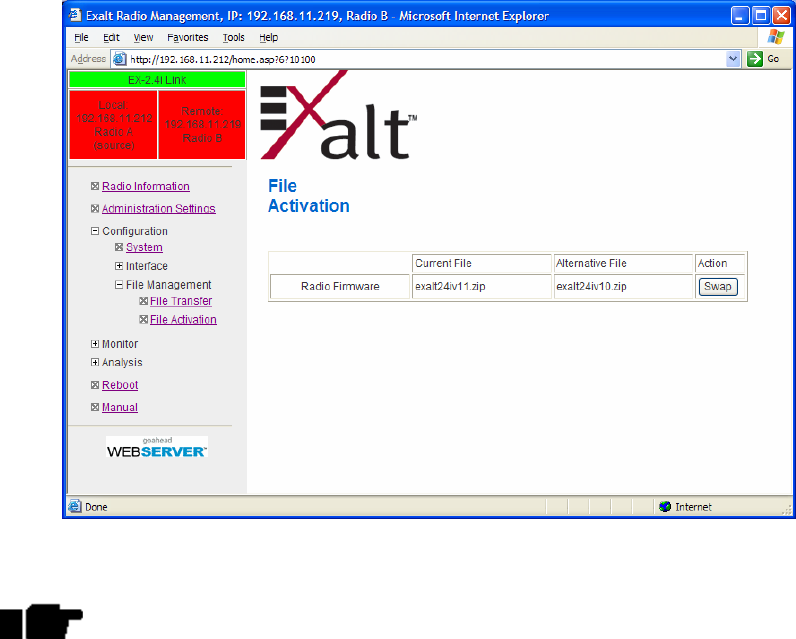Click the Done status bar text

pyautogui.click(x=96, y=507)
